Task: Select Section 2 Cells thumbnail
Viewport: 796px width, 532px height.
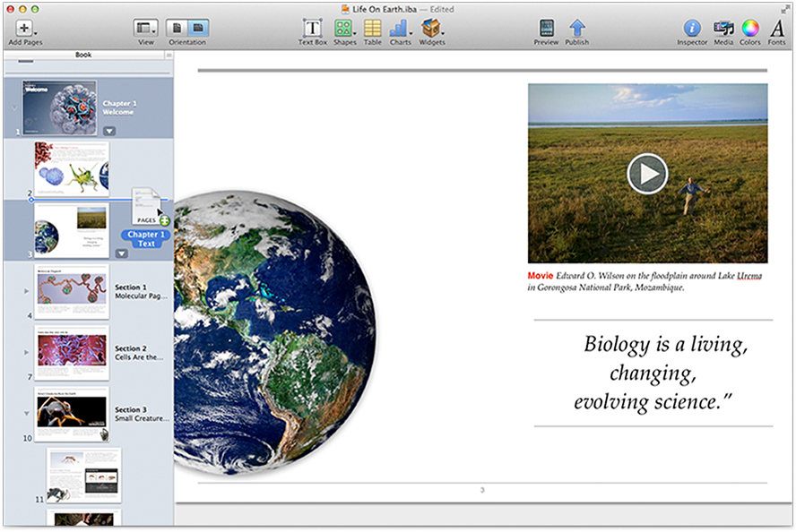Action: pyautogui.click(x=72, y=352)
